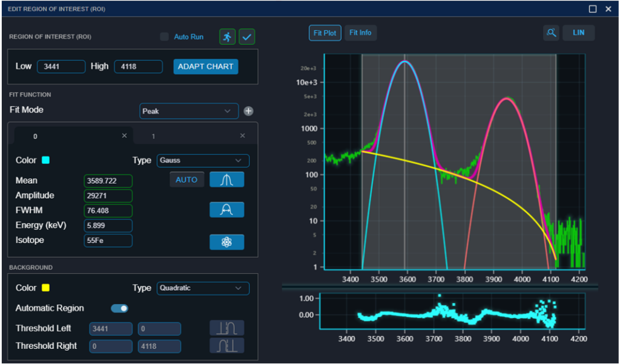
Task: Toggle the Automatic Region switch
Action: pyautogui.click(x=119, y=308)
